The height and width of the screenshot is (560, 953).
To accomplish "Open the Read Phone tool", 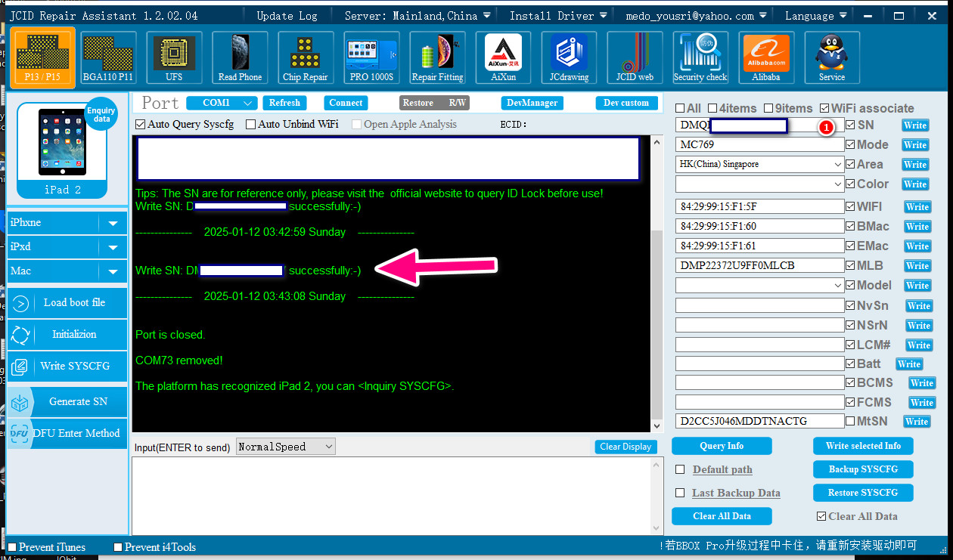I will [x=240, y=57].
